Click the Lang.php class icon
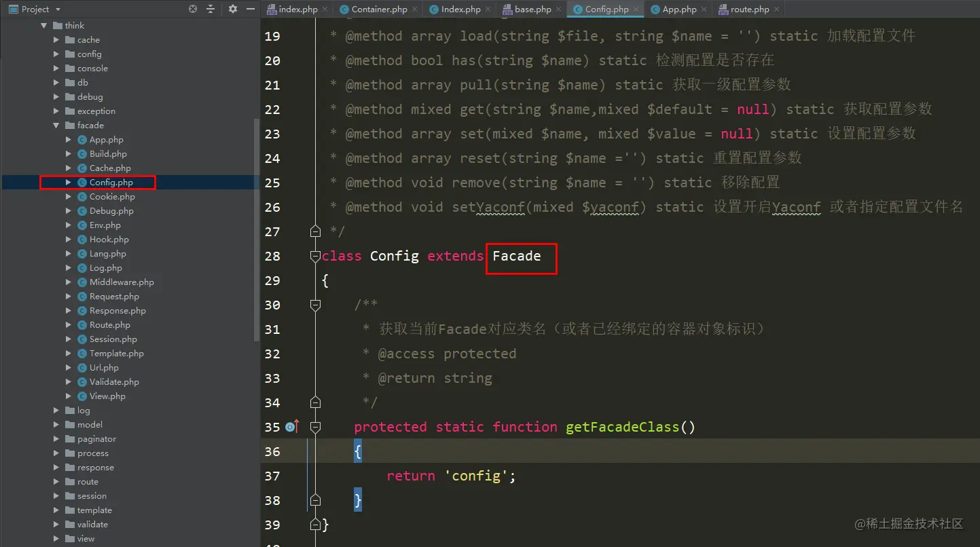This screenshot has width=980, height=547. 82,254
